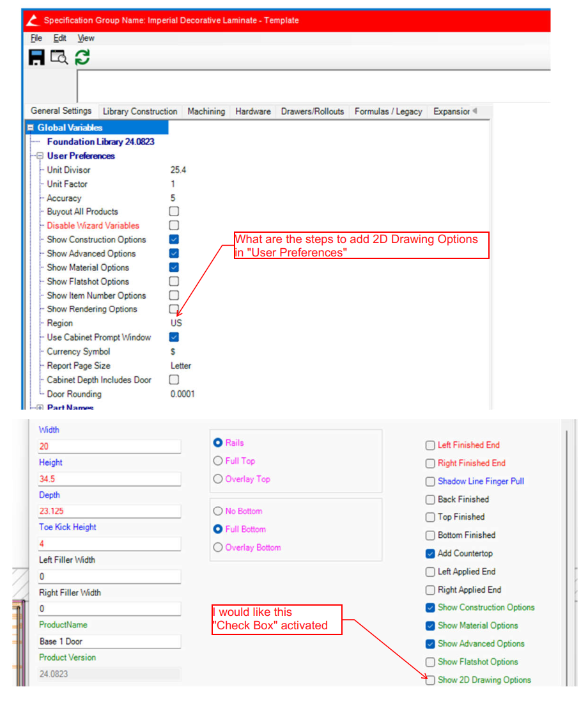
Task: Click the Height input field
Action: pyautogui.click(x=109, y=479)
